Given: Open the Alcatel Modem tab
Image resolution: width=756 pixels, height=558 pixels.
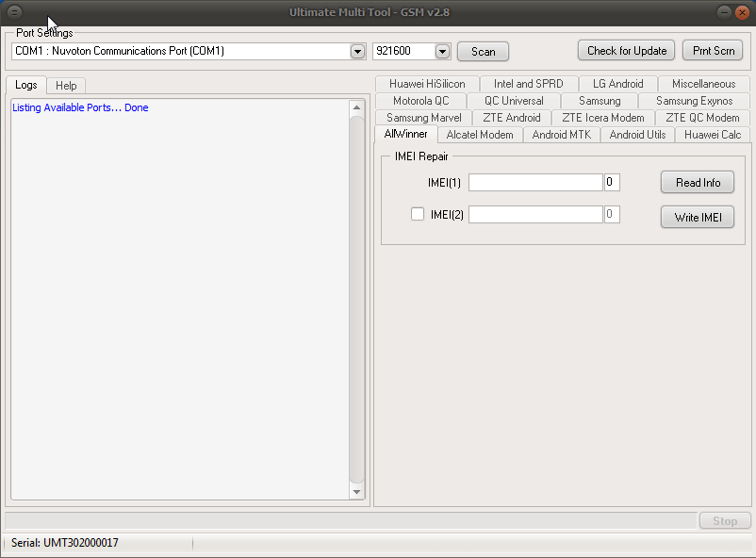Looking at the screenshot, I should (x=480, y=135).
